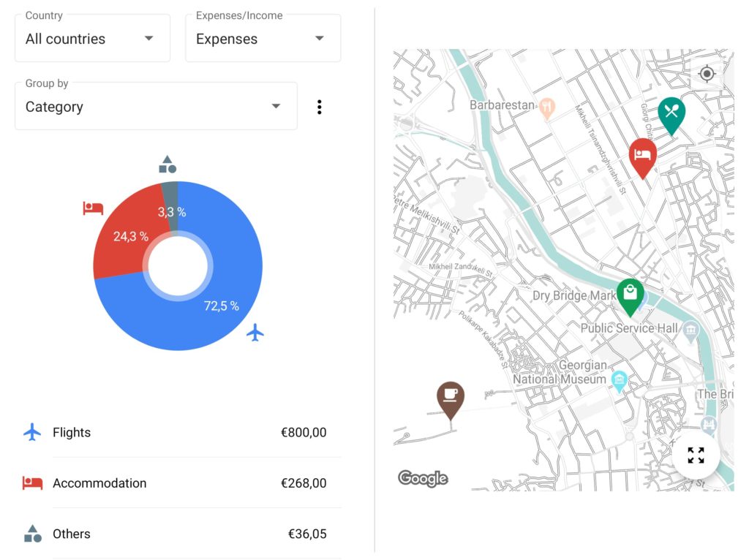Open the fullscreen map expand icon
Viewport: 749px width, 560px height.
tap(696, 455)
